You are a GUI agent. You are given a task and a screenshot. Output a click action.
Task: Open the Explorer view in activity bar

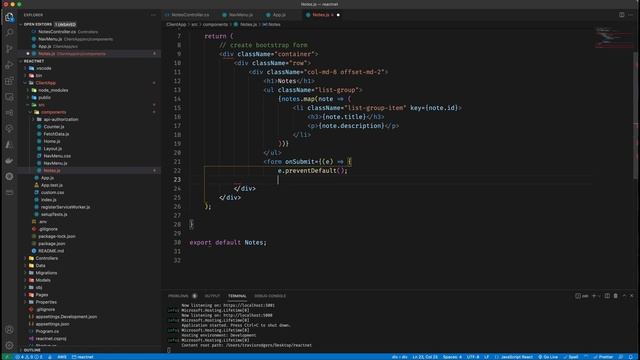tap(9, 17)
